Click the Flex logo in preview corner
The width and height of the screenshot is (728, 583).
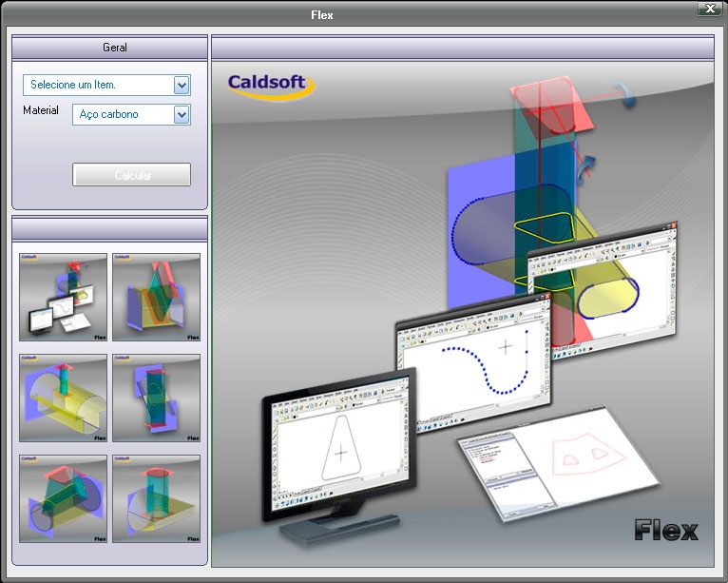click(x=665, y=530)
